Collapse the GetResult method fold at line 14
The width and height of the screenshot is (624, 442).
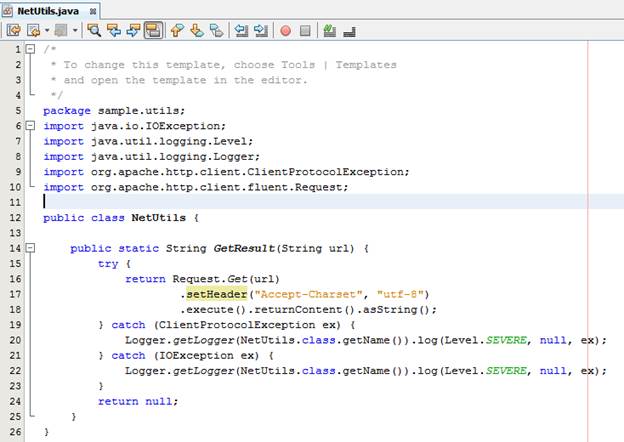coord(30,248)
